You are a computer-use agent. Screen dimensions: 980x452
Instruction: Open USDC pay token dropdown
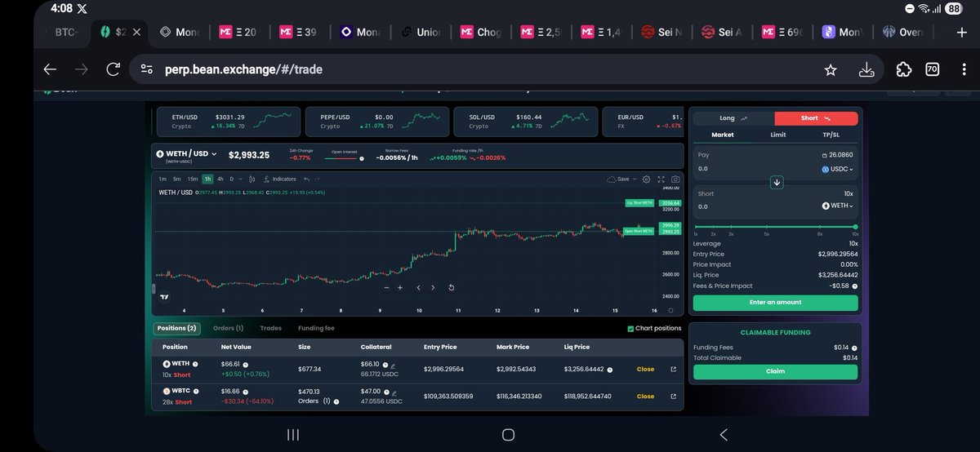[x=838, y=169]
